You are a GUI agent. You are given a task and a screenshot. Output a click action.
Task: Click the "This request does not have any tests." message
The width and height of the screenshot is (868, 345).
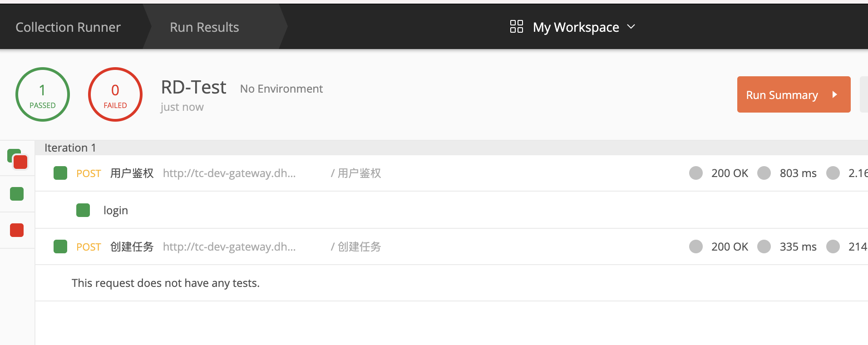[166, 283]
